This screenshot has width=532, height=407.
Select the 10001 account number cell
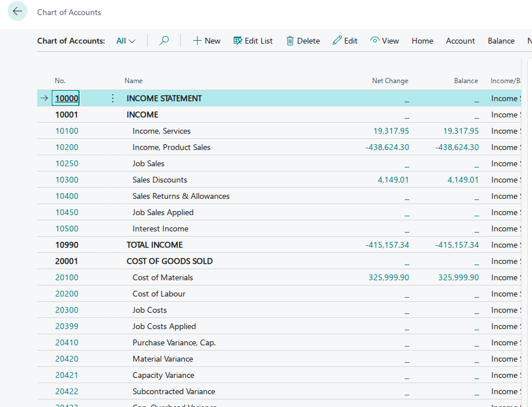click(66, 115)
